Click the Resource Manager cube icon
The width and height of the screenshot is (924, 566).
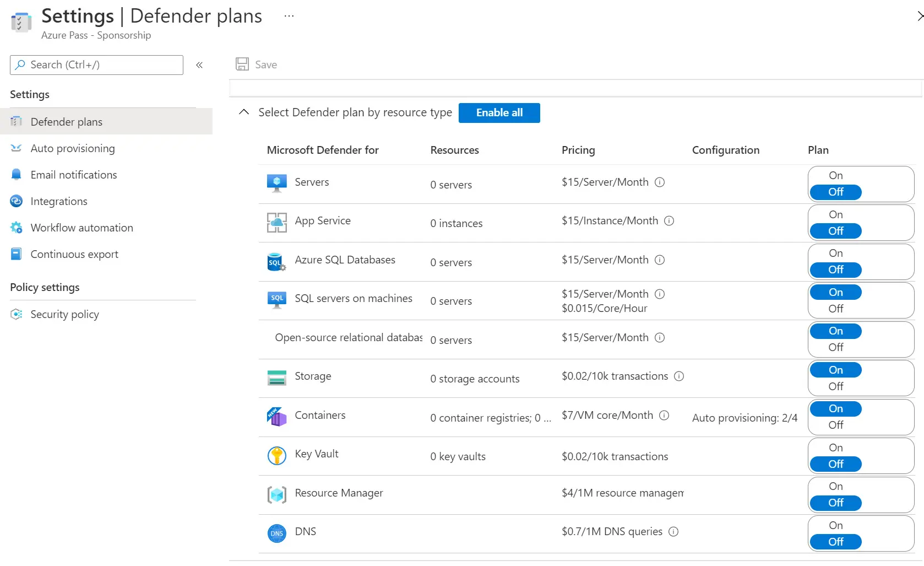277,494
